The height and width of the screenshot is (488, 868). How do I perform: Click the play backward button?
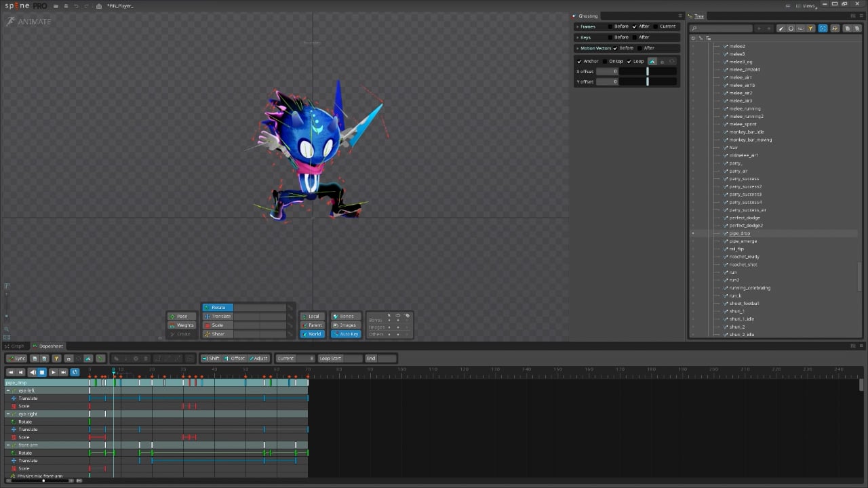click(x=33, y=372)
